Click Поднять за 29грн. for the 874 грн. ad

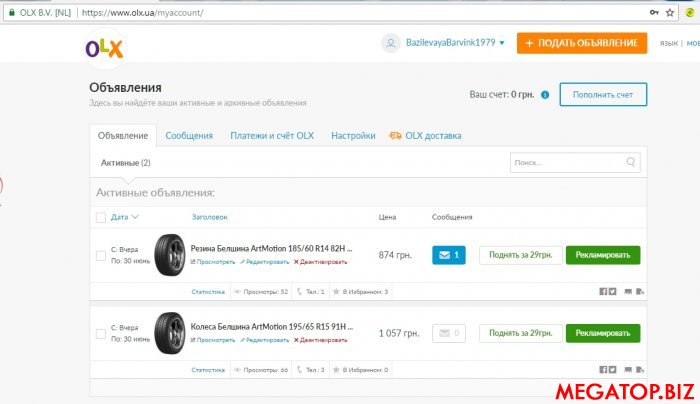point(521,255)
